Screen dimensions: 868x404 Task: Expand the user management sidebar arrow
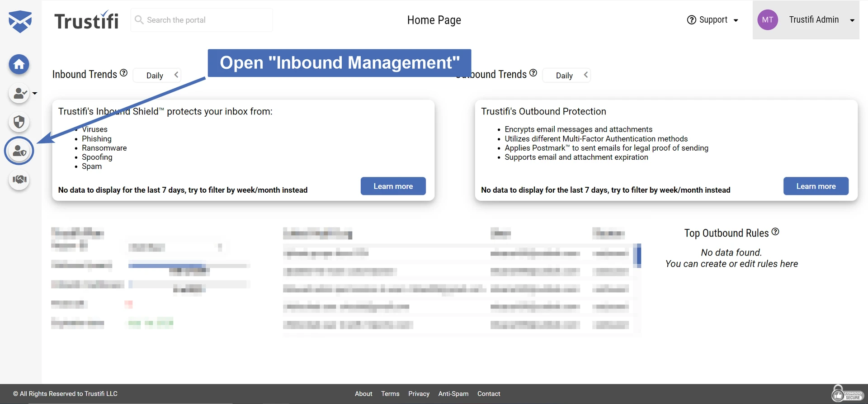35,94
